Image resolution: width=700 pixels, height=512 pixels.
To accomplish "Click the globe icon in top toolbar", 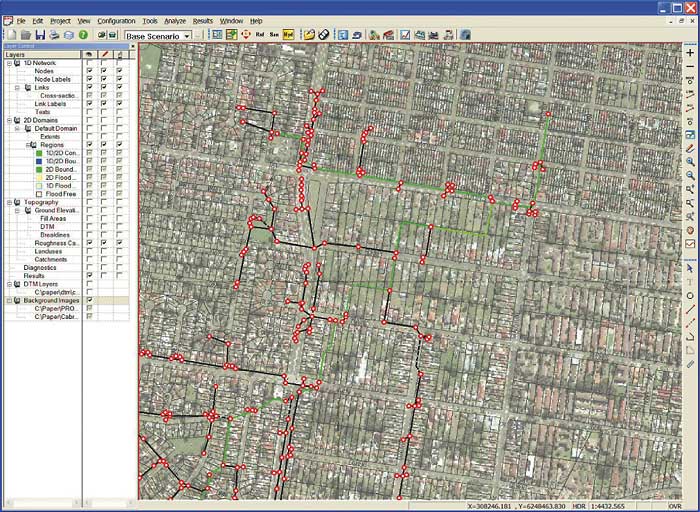I will point(465,34).
